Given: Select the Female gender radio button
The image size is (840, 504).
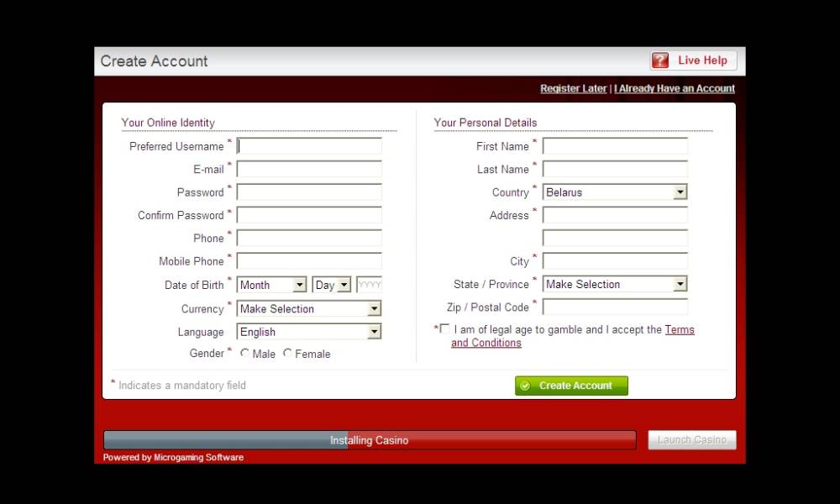Looking at the screenshot, I should coord(287,354).
